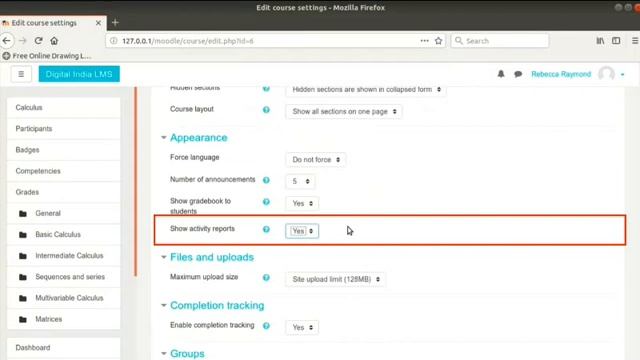Open Show gradebook to students dropdown
This screenshot has width=640, height=360.
[302, 203]
